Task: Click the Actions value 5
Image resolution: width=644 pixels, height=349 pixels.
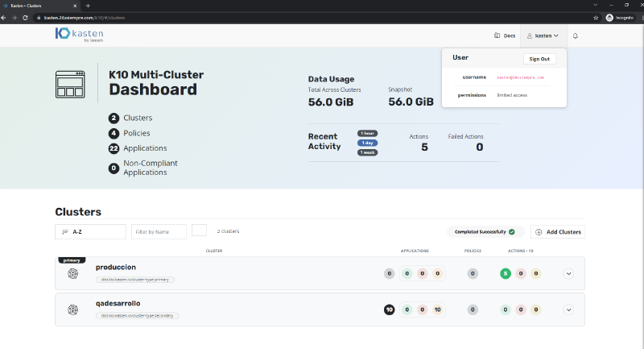Action: point(425,147)
